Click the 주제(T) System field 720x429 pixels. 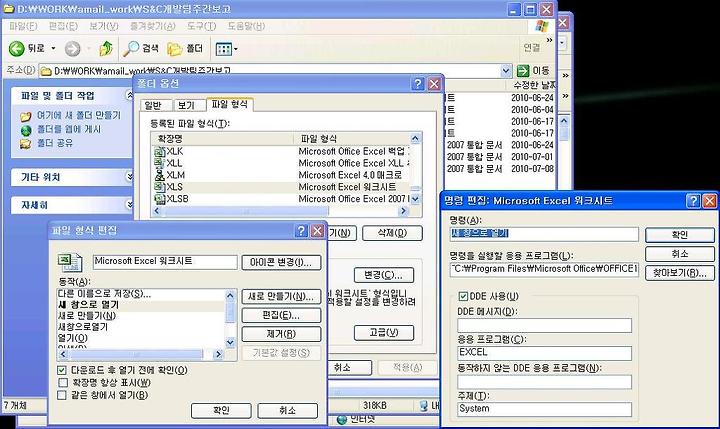[x=544, y=409]
